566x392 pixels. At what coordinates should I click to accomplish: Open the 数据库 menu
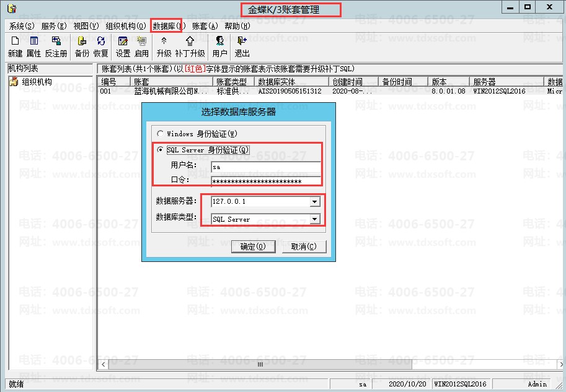pyautogui.click(x=169, y=26)
